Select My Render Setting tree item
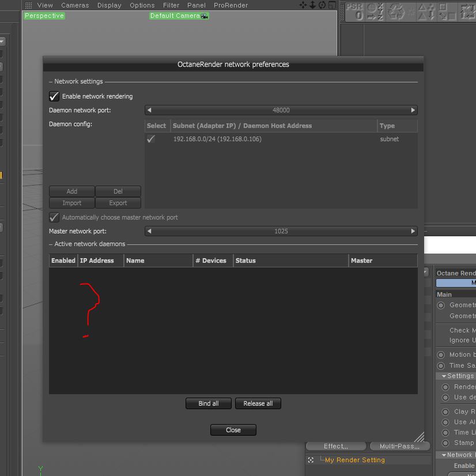 coord(354,460)
